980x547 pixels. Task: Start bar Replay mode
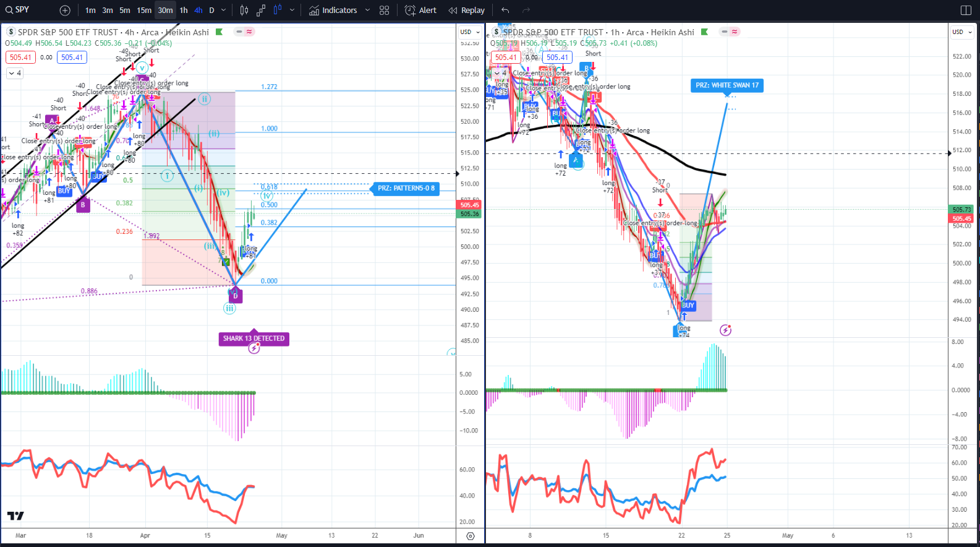(x=467, y=10)
